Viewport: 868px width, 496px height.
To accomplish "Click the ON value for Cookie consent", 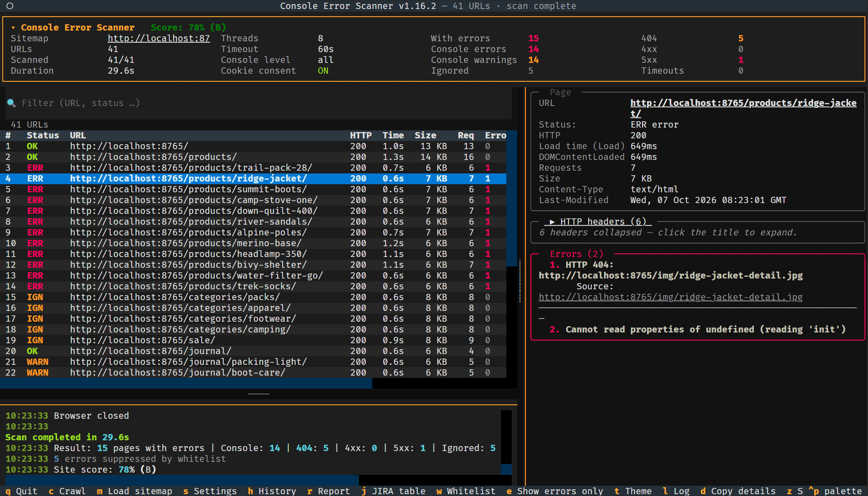I will [323, 71].
